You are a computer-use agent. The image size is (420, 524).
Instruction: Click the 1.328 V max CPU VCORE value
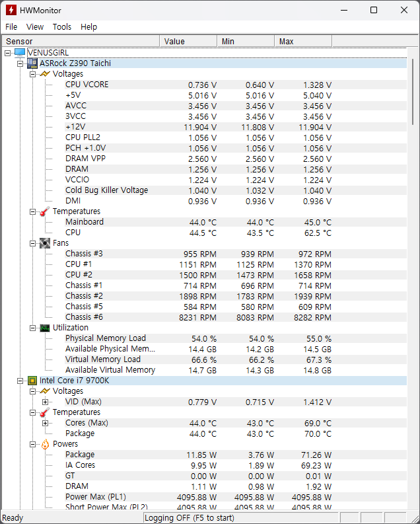tap(317, 85)
